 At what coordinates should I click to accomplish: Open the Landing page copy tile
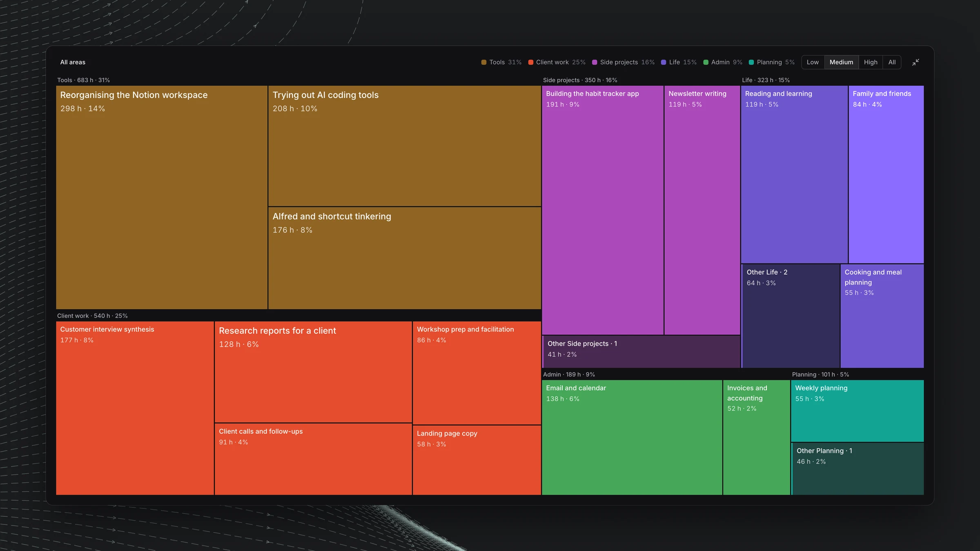click(x=477, y=460)
